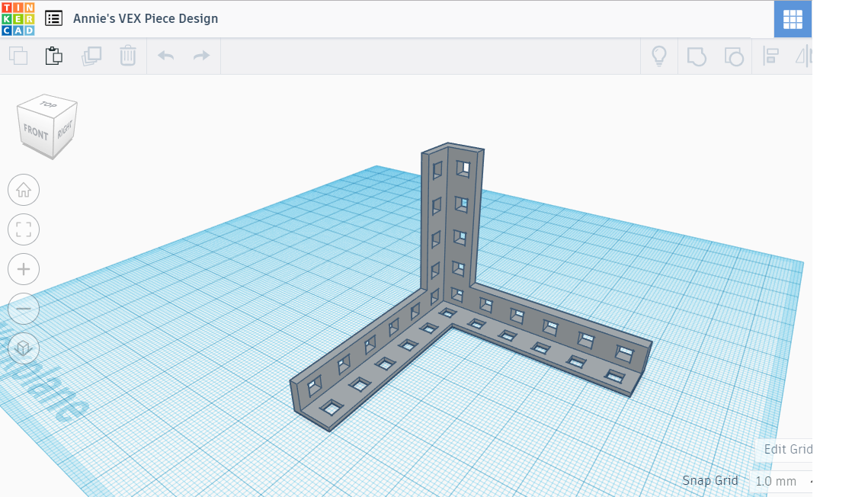Click the Group shapes icon
The height and width of the screenshot is (497, 868).
click(697, 56)
